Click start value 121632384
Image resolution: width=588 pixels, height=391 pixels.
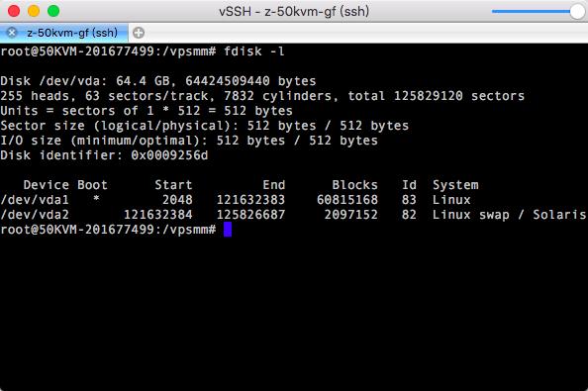[x=158, y=215]
